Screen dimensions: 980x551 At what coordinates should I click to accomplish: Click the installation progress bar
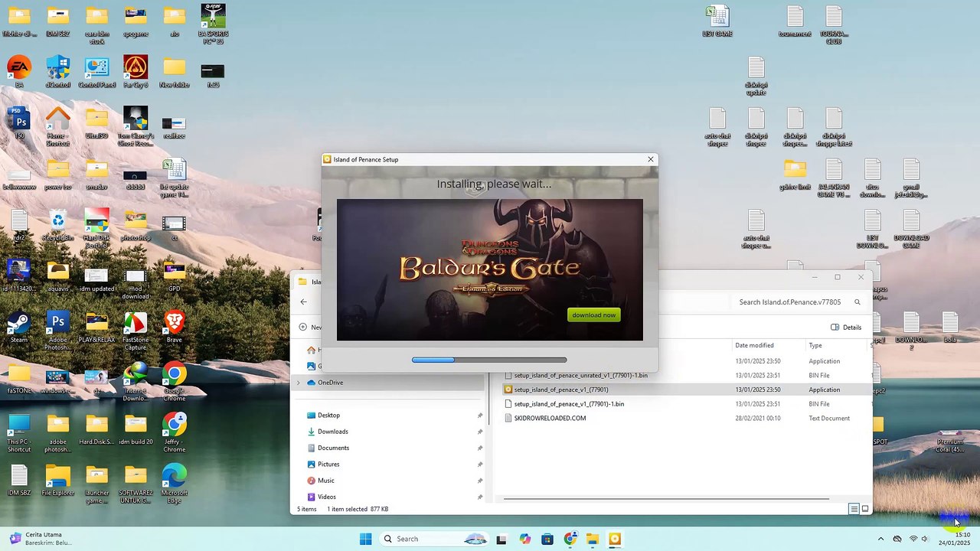click(489, 360)
